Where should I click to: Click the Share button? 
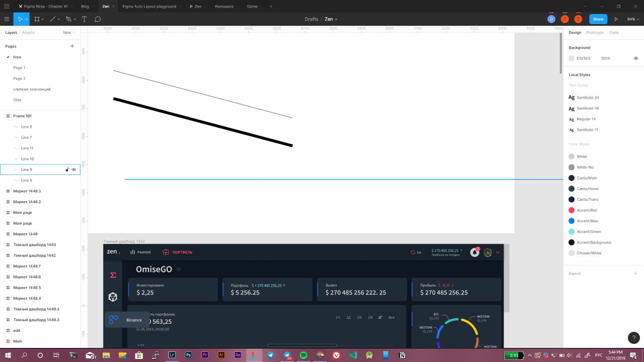[598, 19]
